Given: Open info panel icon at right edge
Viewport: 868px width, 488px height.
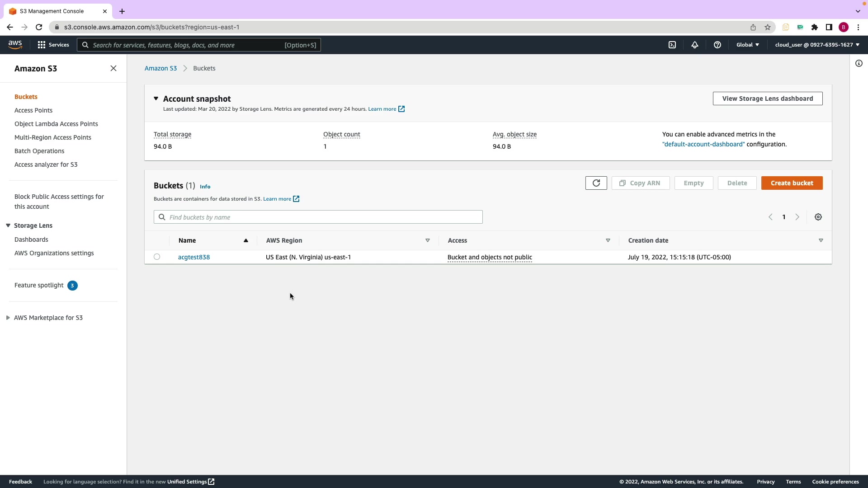Looking at the screenshot, I should coord(859,63).
